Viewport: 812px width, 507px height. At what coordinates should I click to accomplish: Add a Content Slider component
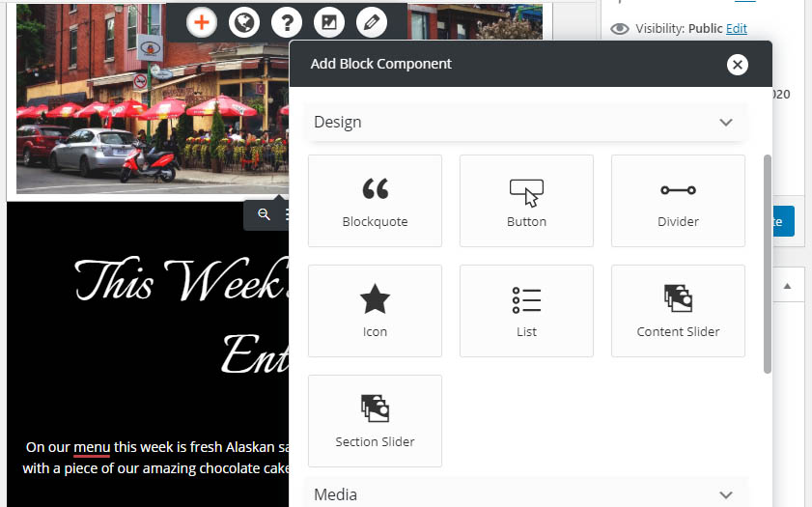click(678, 311)
